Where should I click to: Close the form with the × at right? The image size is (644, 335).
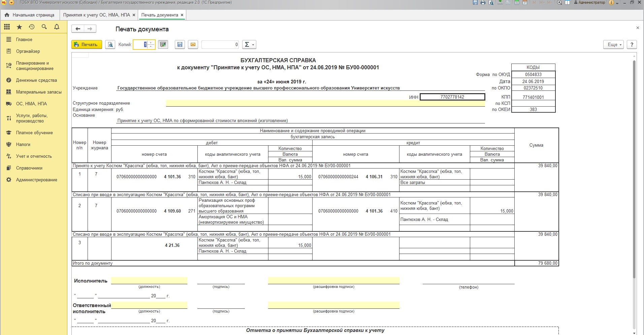pos(638,28)
